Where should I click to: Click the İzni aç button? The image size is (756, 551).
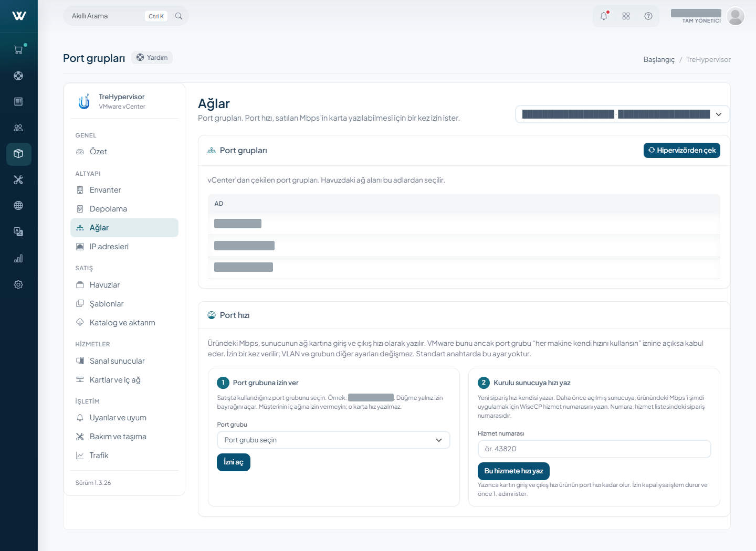click(234, 462)
